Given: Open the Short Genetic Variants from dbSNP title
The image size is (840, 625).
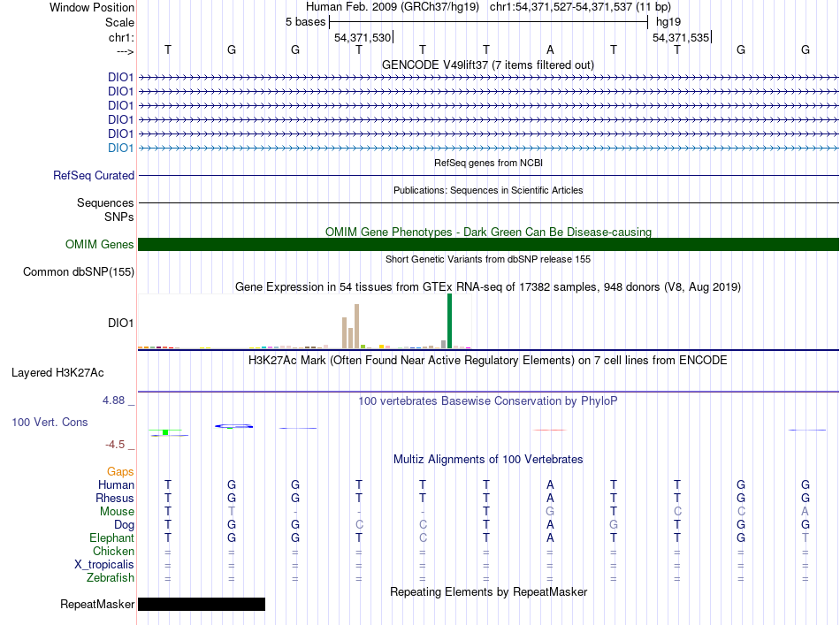Looking at the screenshot, I should point(488,259).
